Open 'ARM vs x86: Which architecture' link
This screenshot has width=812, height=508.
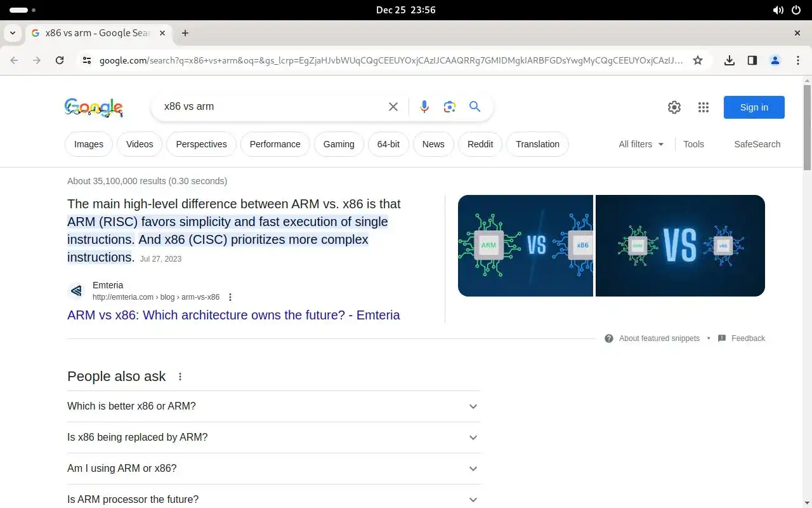click(233, 315)
